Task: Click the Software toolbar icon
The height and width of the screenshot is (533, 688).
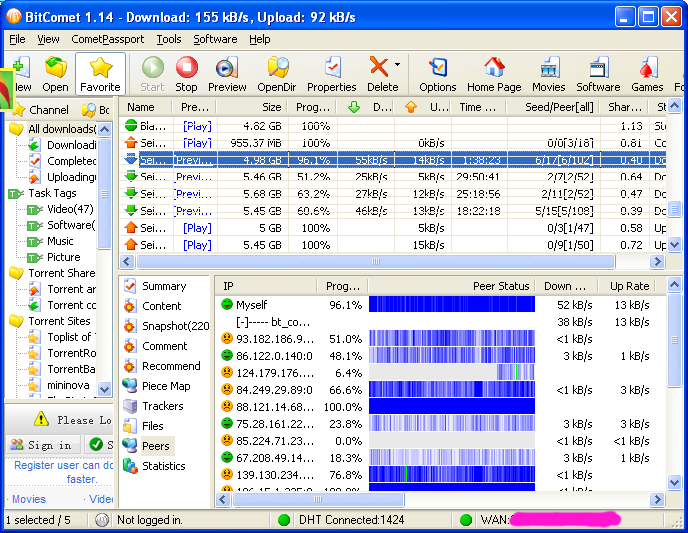Action: (598, 74)
